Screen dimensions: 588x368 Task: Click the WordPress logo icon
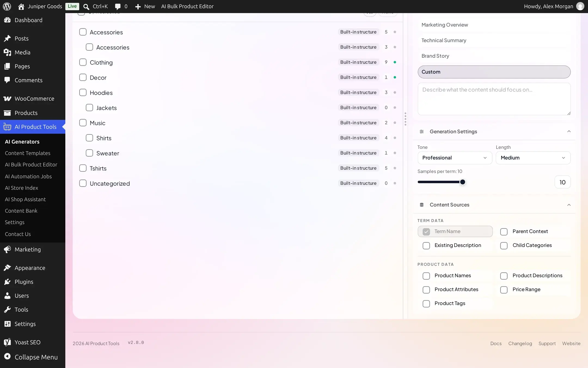coord(7,6)
